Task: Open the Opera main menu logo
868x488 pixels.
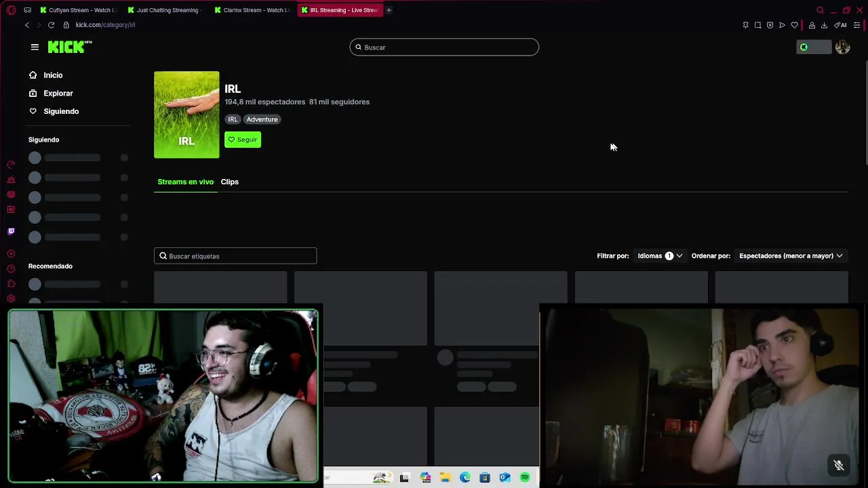Action: tap(11, 10)
